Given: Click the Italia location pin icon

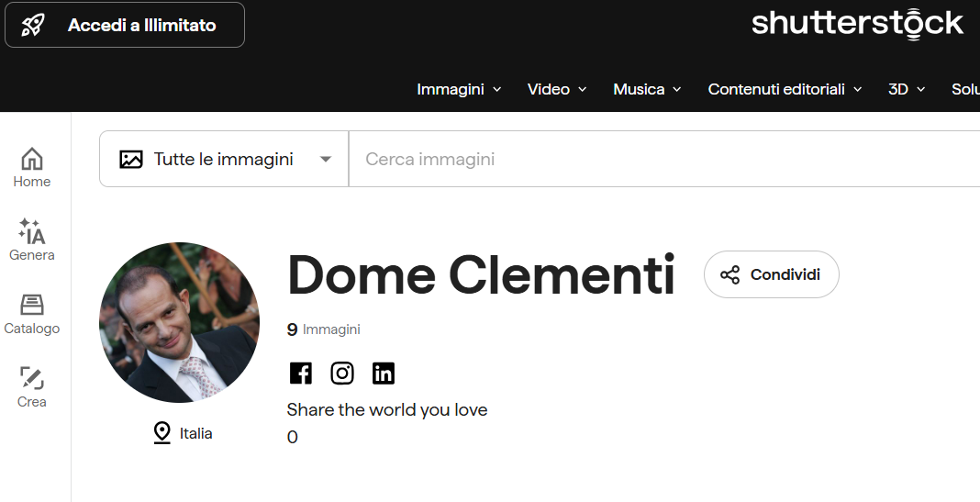Looking at the screenshot, I should tap(161, 432).
